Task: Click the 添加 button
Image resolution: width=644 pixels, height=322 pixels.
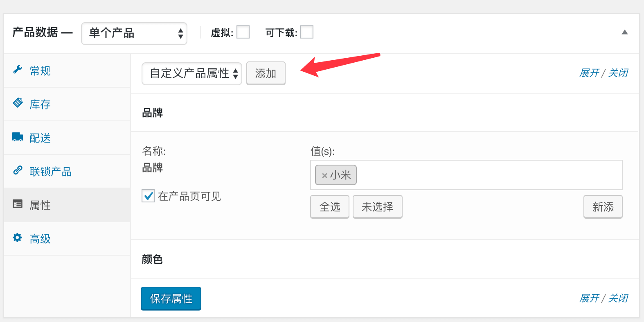Action: [x=266, y=73]
